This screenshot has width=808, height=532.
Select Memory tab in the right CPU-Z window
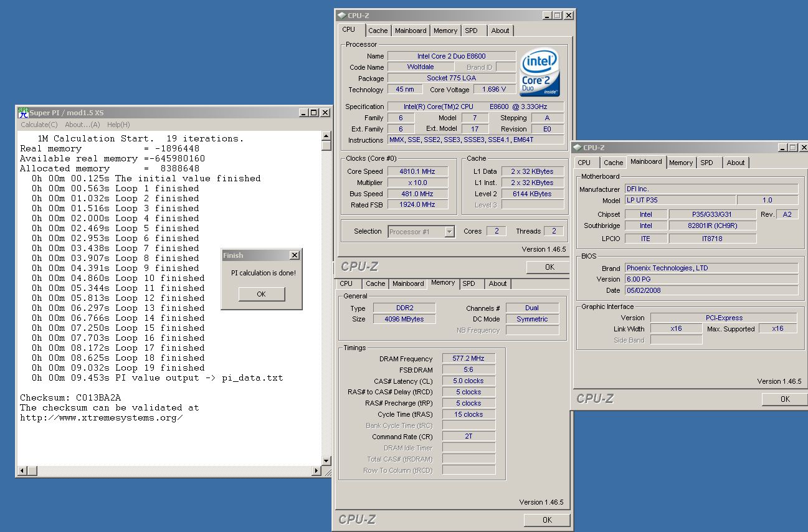click(x=681, y=163)
